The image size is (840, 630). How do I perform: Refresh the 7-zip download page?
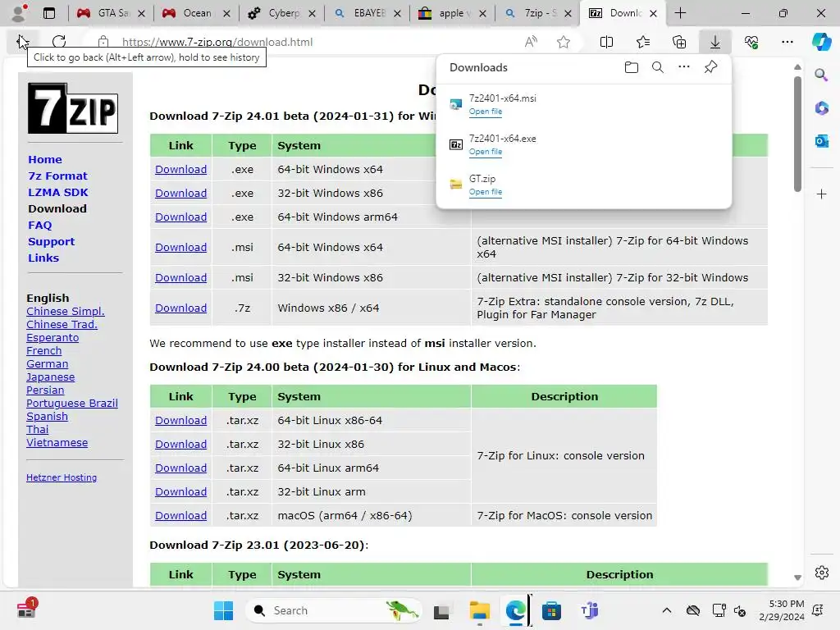[x=59, y=41]
